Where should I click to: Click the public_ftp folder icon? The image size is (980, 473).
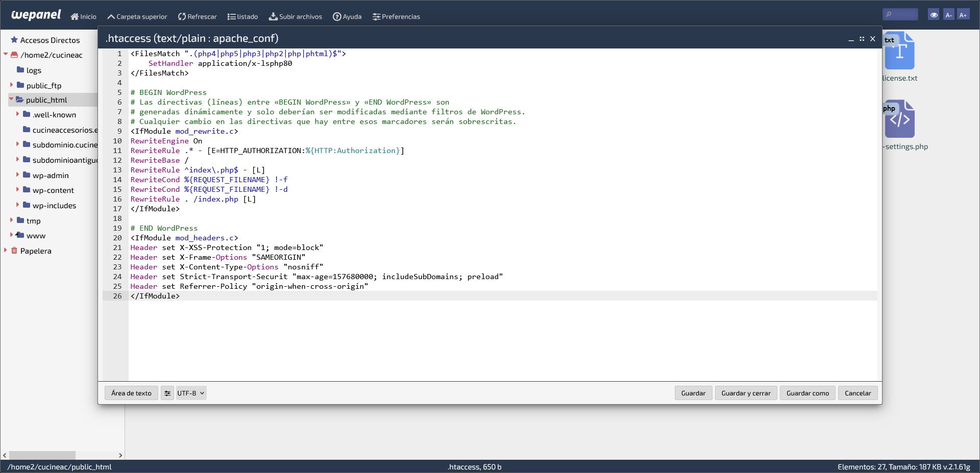(20, 85)
